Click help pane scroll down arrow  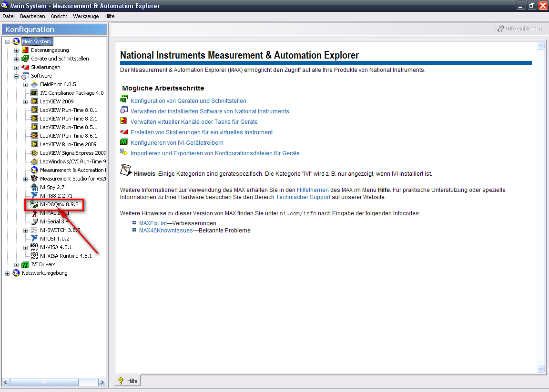coord(540,369)
